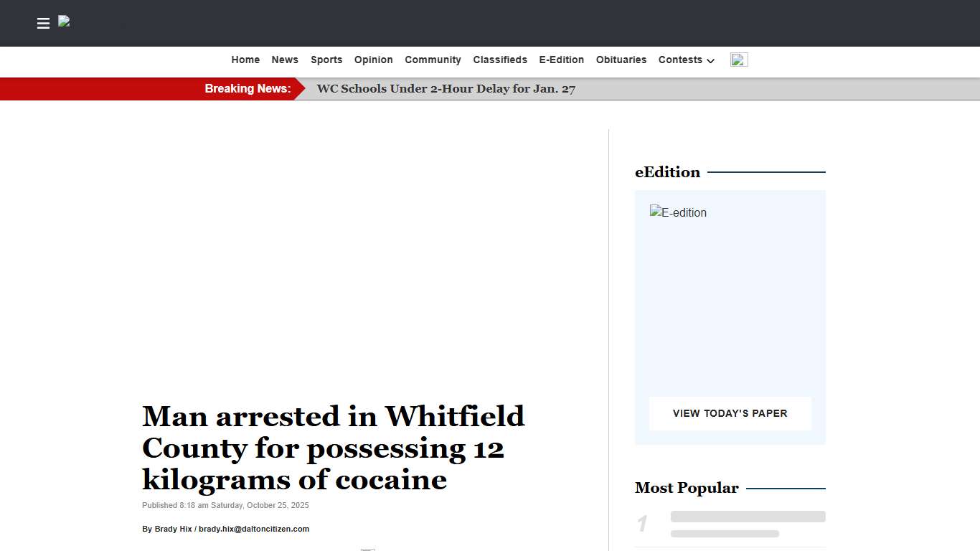Go to the Obituaries page
The image size is (980, 551).
click(621, 60)
